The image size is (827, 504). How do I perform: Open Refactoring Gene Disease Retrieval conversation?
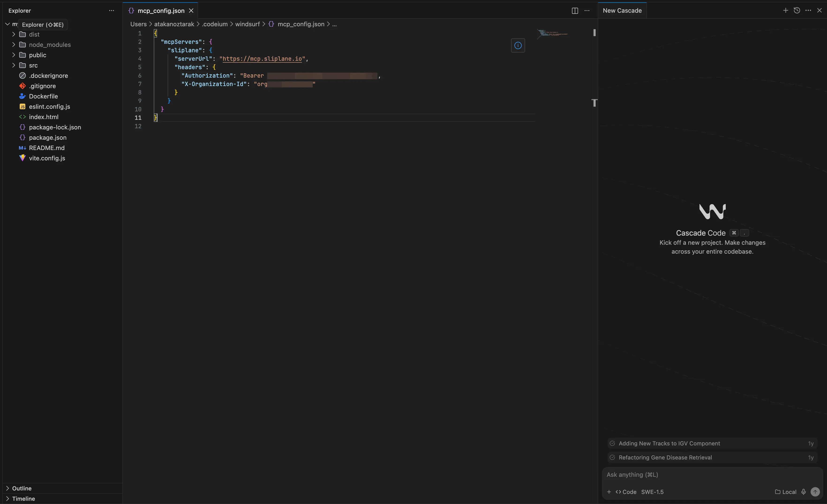click(665, 457)
